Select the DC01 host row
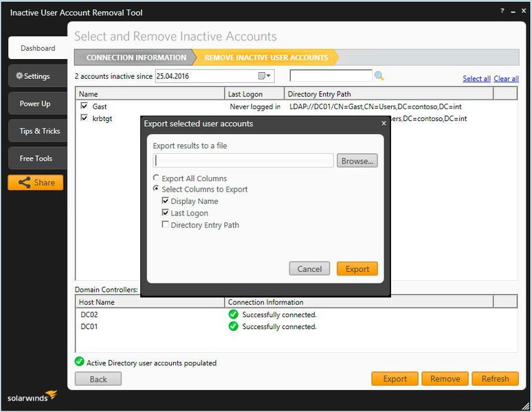Image resolution: width=532 pixels, height=412 pixels. (296, 326)
